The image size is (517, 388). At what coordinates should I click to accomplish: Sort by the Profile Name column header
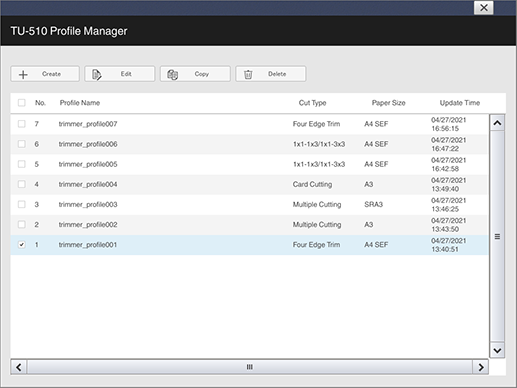coord(80,103)
